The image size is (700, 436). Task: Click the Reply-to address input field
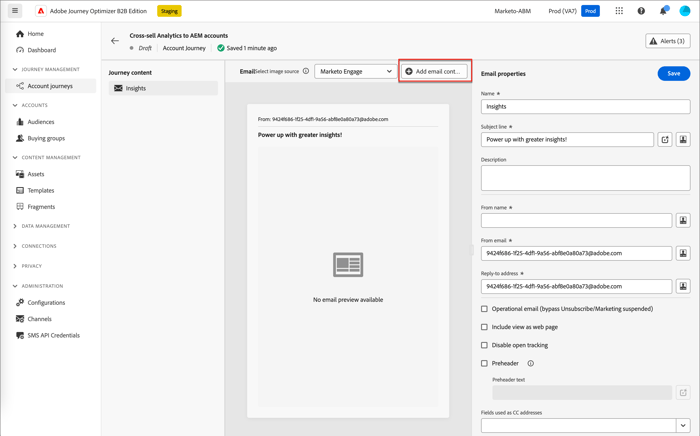[x=576, y=286]
